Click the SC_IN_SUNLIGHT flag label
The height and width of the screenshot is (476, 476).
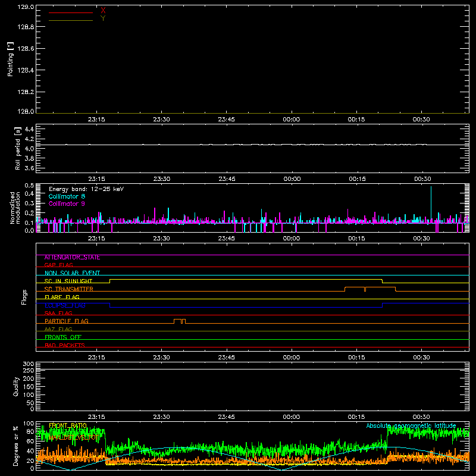68,281
